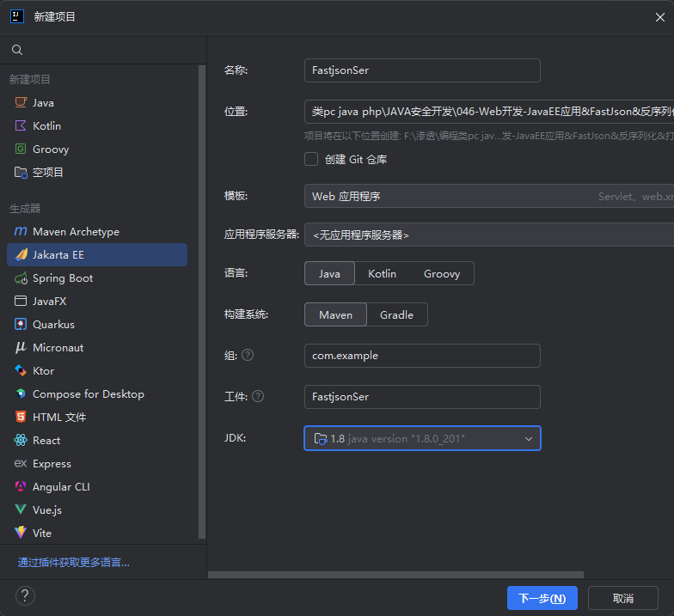Close the 新建项目 dialog
The height and width of the screenshot is (616, 674).
pyautogui.click(x=660, y=17)
